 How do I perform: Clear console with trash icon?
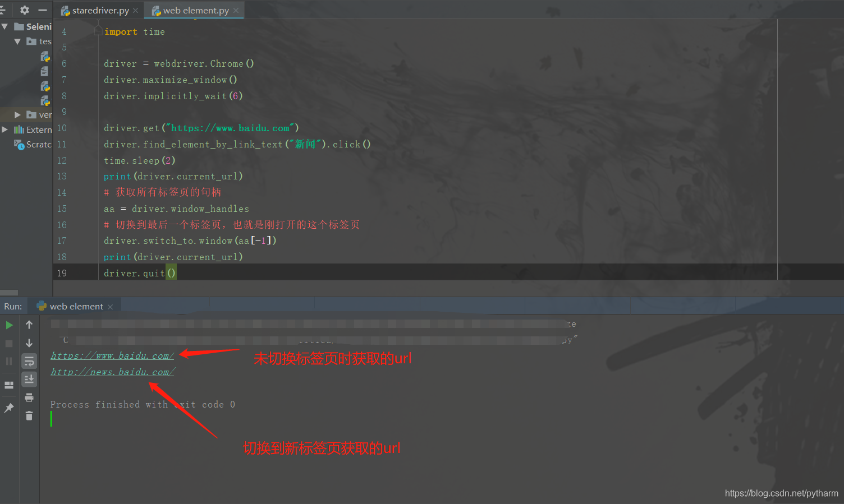[x=29, y=415]
